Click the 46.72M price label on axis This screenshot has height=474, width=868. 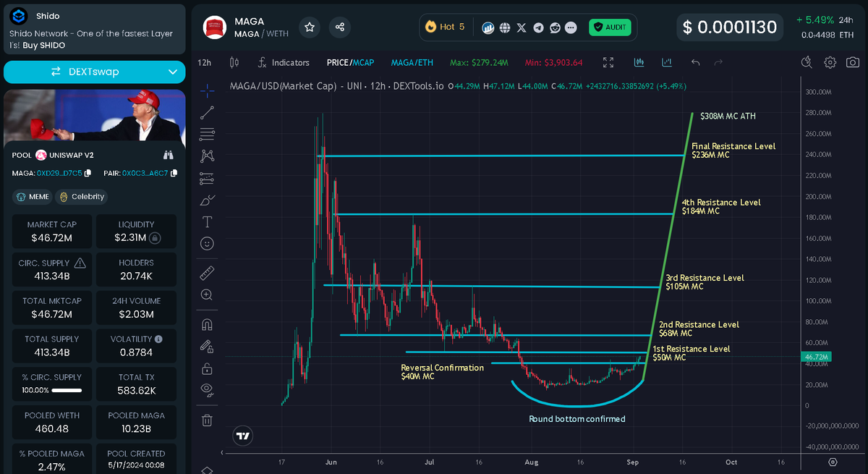[x=816, y=357]
